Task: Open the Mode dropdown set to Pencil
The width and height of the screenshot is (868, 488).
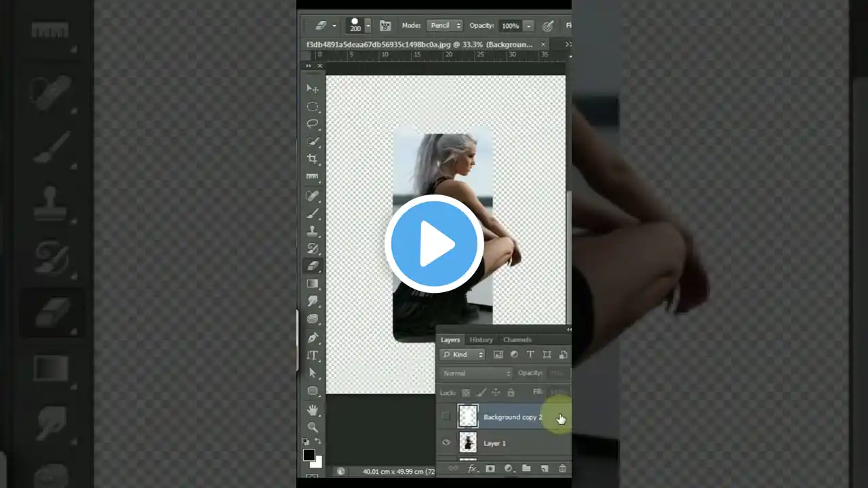Action: click(444, 25)
